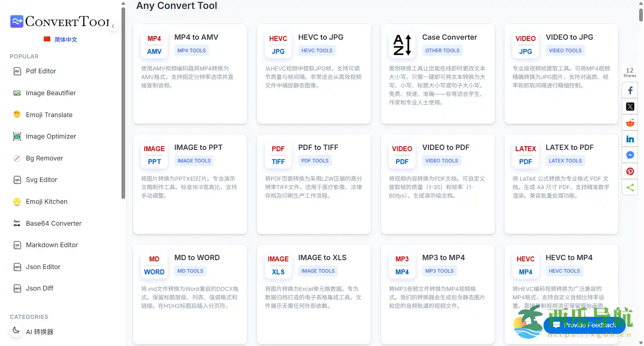
Task: Collapse the sidebar with chevron arrow
Action: 113,26
